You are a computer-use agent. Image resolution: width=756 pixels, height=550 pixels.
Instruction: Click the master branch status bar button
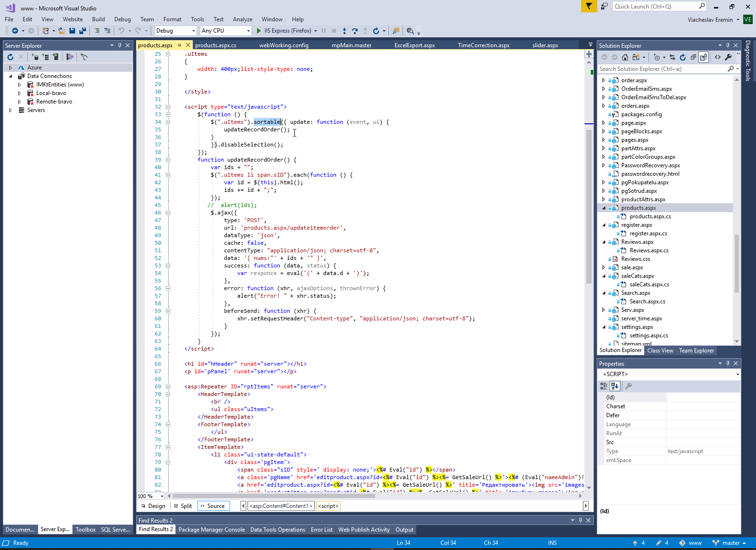729,543
